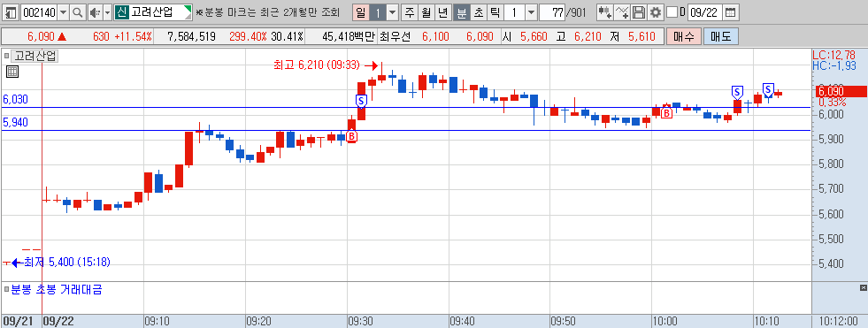Viewport: 868px width, 328px height.
Task: Open the calendar date picker icon
Action: coord(731,11)
